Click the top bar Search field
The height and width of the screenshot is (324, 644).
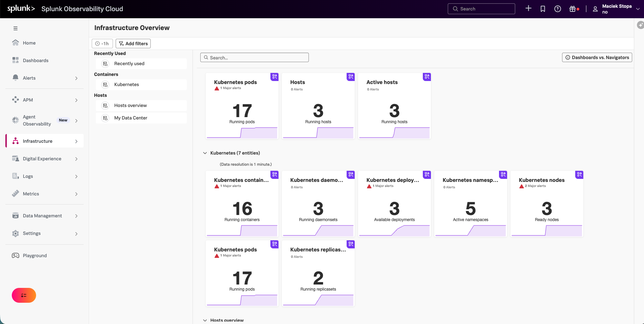pos(481,9)
